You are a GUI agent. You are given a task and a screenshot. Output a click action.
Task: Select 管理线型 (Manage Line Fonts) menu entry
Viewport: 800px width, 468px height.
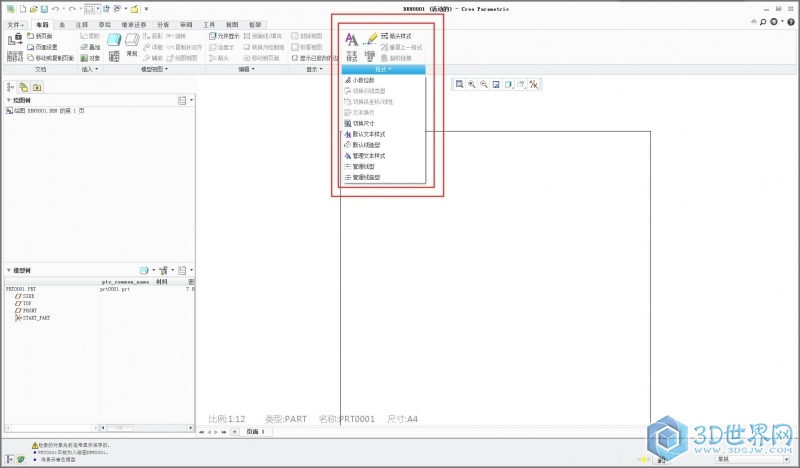pyautogui.click(x=383, y=166)
